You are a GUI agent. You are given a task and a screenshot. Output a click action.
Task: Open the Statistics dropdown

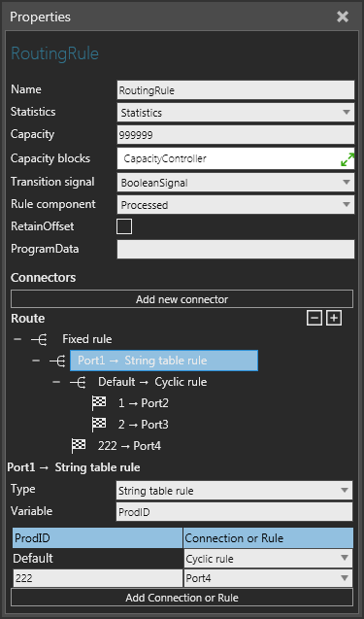pos(236,113)
